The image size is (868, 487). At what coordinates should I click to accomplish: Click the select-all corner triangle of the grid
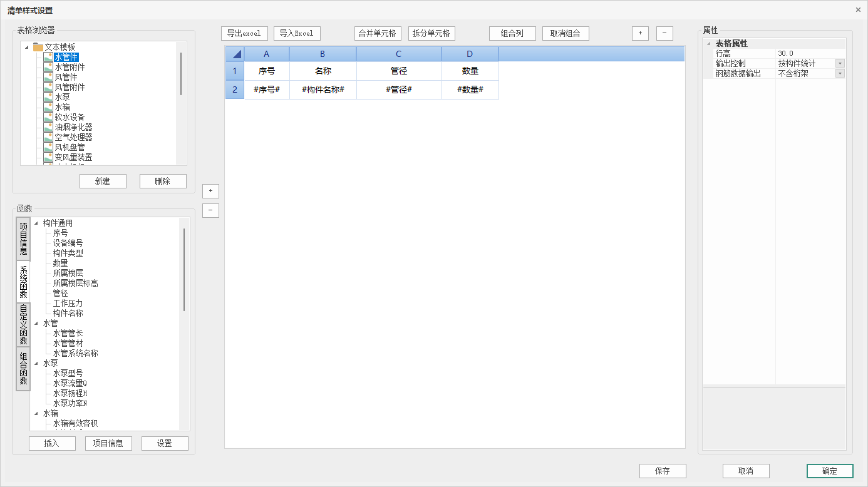coord(235,54)
